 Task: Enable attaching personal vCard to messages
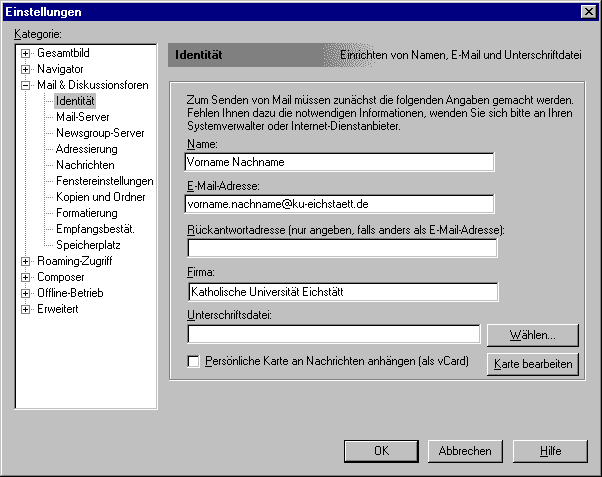pos(194,360)
